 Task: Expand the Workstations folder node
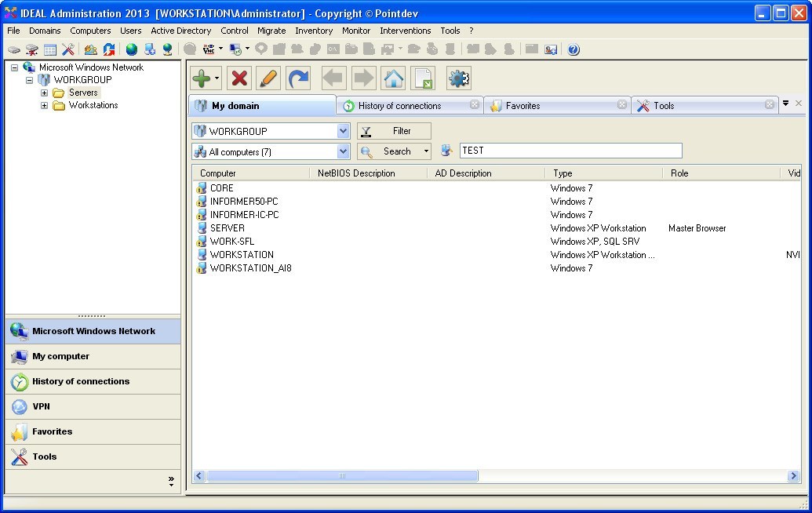(x=45, y=105)
